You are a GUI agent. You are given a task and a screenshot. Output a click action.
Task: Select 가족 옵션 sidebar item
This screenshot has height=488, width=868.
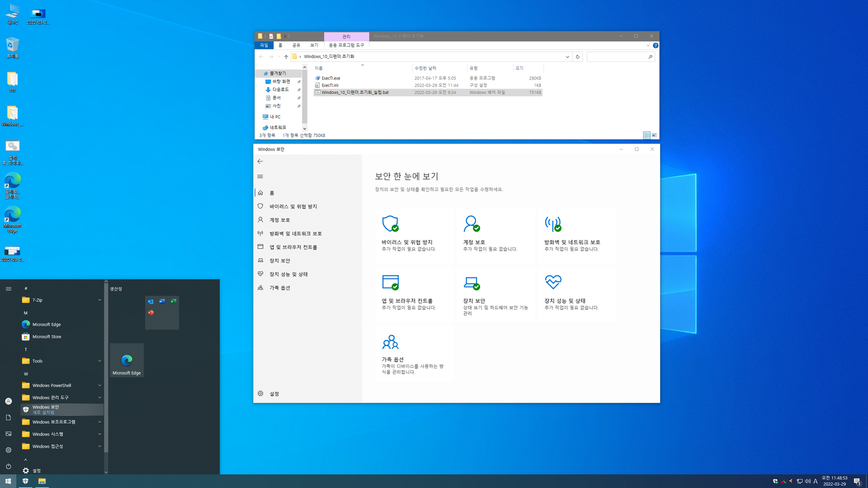[308, 288]
